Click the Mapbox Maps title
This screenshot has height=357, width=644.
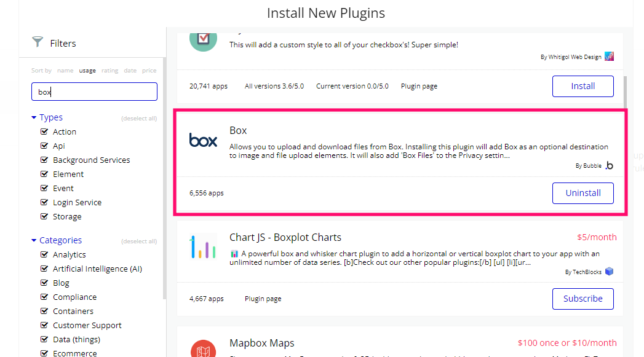pos(261,343)
